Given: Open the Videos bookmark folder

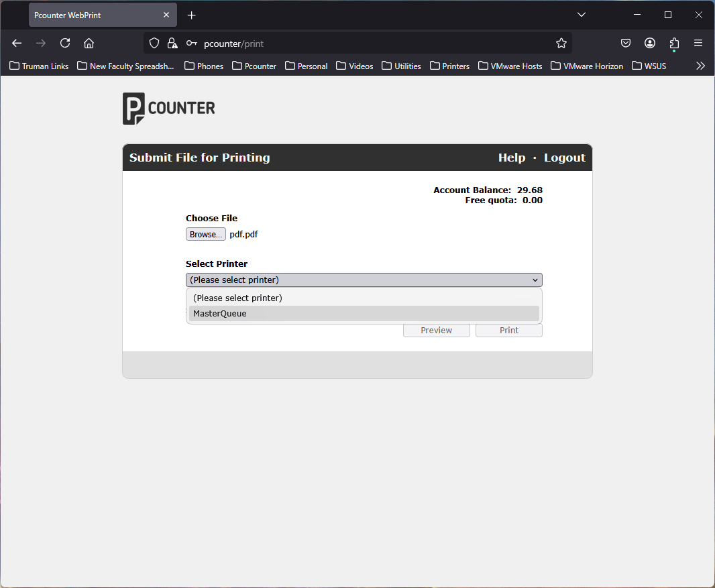Looking at the screenshot, I should [354, 66].
